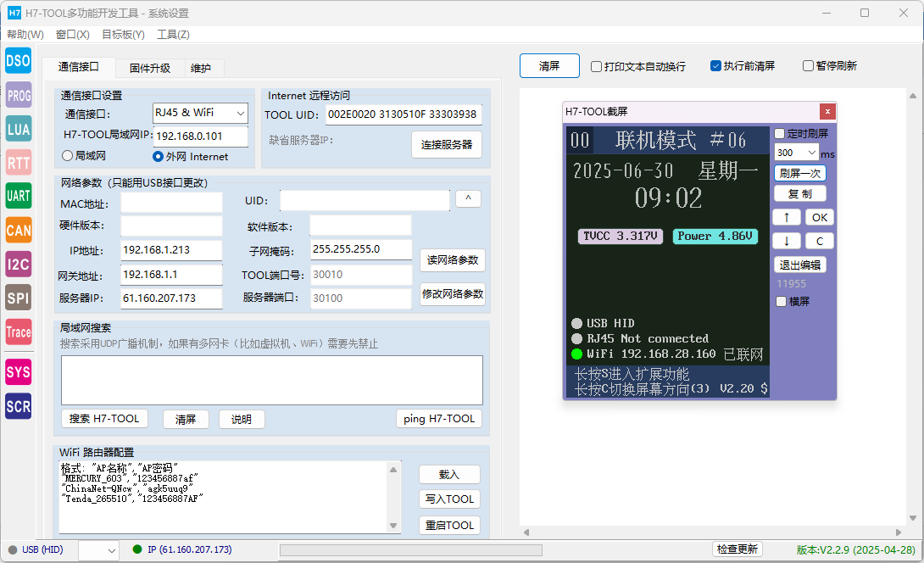
Task: Select the 局域网 radio button
Action: (67, 156)
